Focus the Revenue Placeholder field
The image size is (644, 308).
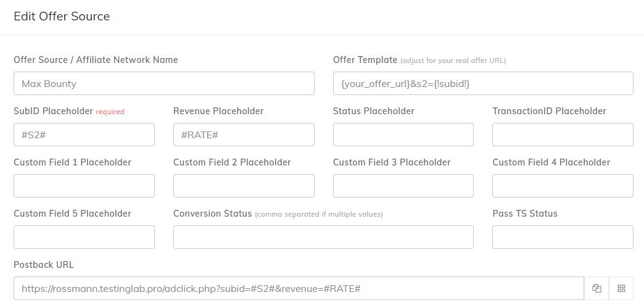[x=244, y=135]
